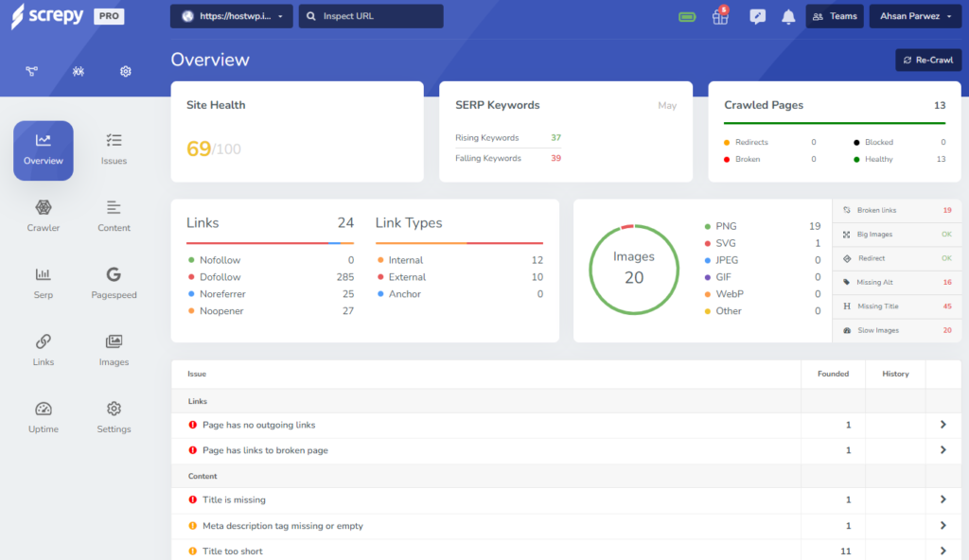The width and height of the screenshot is (969, 560).
Task: Click the sitemap structure icon near the logo
Action: pyautogui.click(x=31, y=72)
